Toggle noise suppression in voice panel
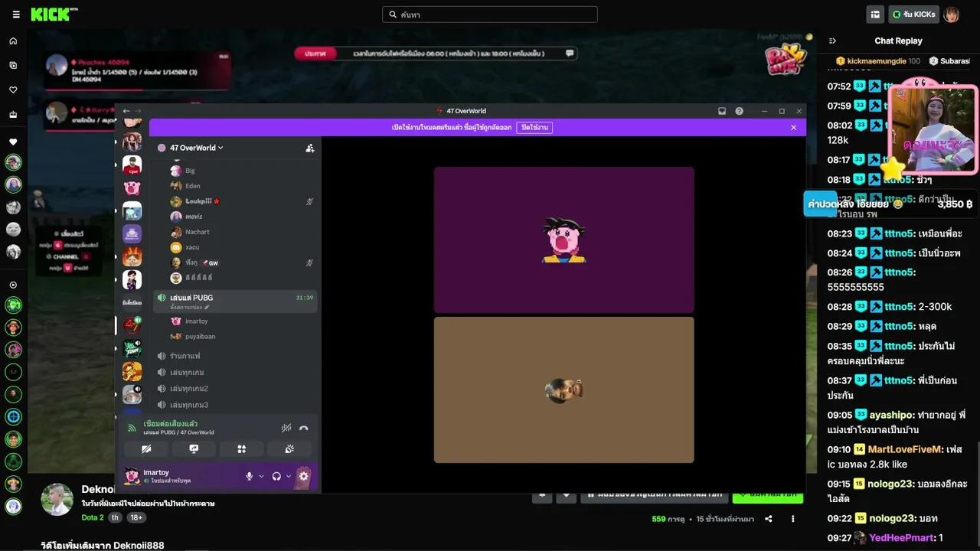 [x=286, y=429]
